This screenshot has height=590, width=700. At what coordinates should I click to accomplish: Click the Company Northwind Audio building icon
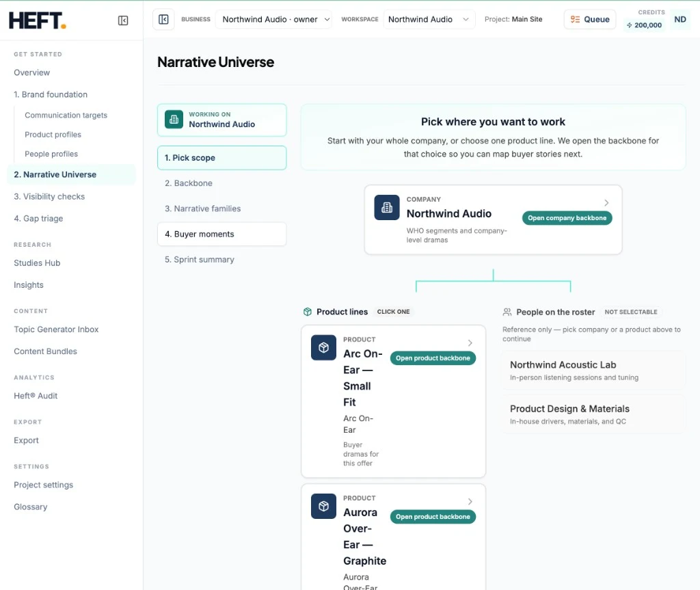[x=387, y=207]
